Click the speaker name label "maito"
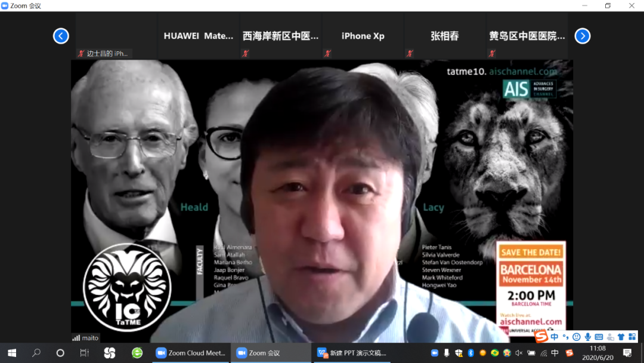Viewport: 644px width, 363px height. click(90, 338)
